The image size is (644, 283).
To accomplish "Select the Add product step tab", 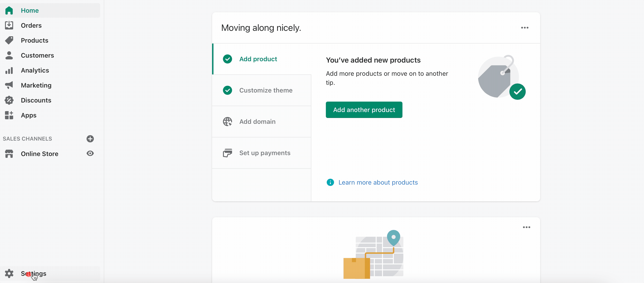I will (261, 59).
